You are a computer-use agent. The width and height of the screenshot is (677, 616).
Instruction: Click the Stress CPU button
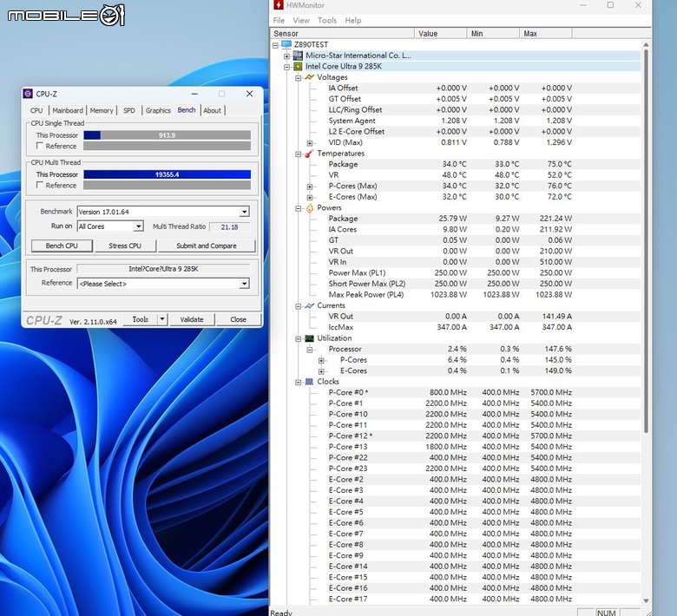point(125,246)
